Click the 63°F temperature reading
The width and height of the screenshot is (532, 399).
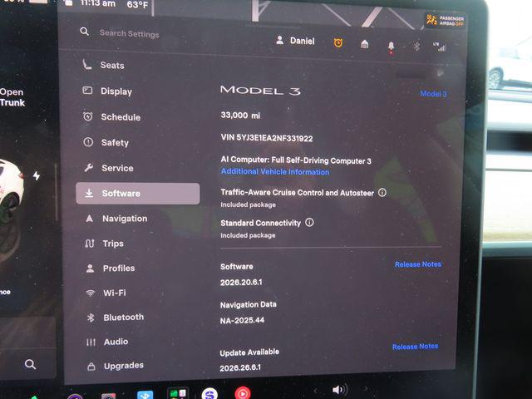(x=137, y=5)
